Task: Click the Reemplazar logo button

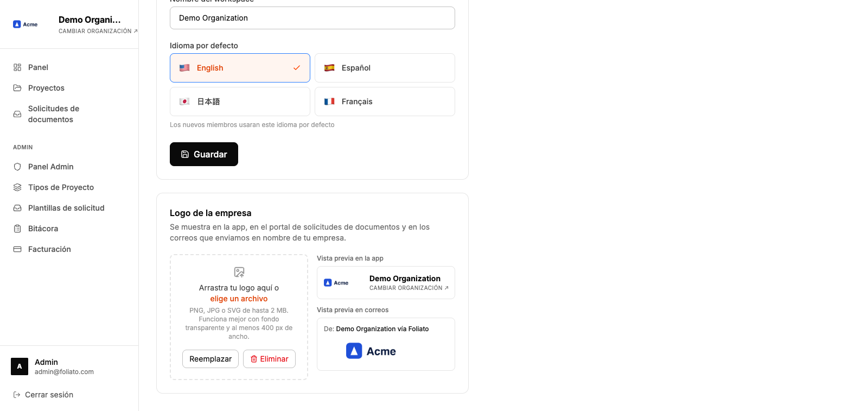Action: 210,359
